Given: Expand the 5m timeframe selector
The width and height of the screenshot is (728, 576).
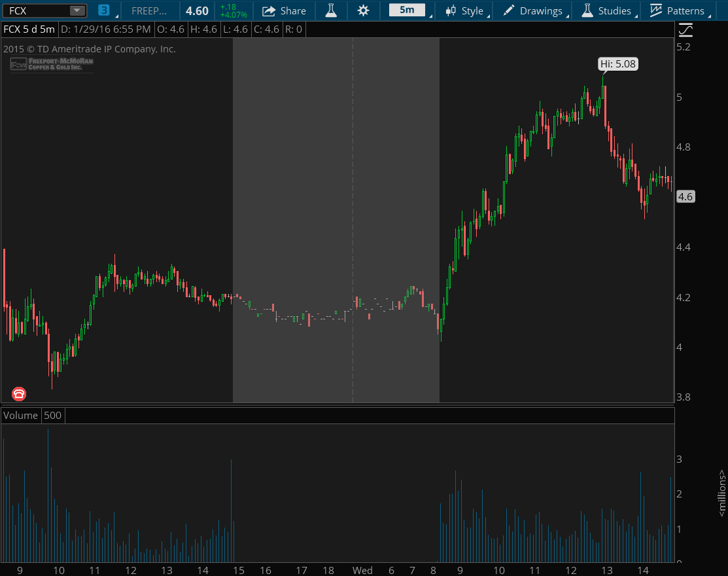Looking at the screenshot, I should click(x=407, y=10).
